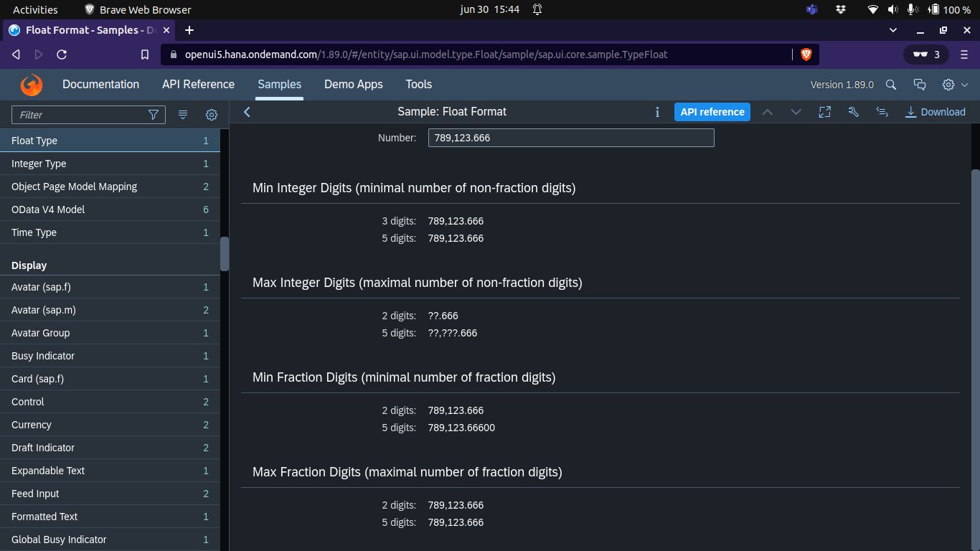Screen dimensions: 980x551
Task: Open the sidebar settings gear icon
Action: click(211, 115)
